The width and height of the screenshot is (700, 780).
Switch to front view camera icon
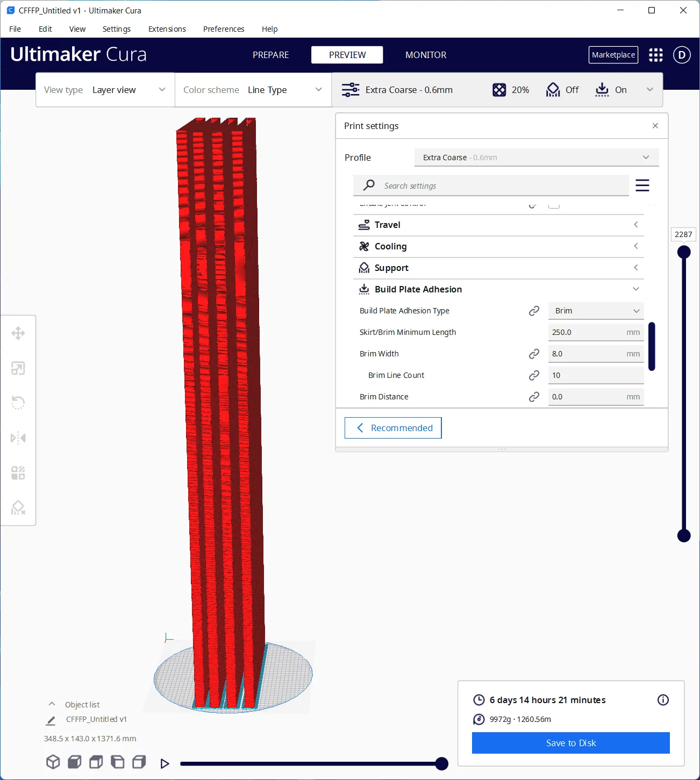pos(75,762)
